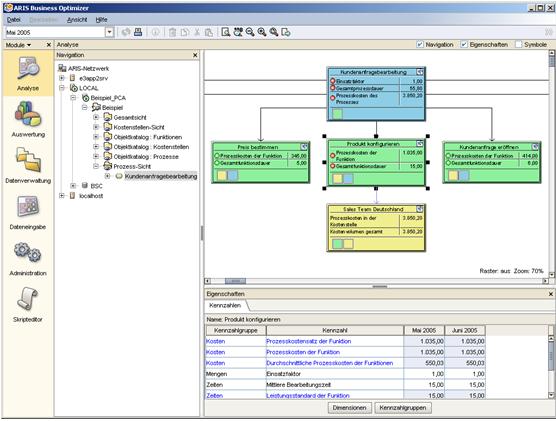The width and height of the screenshot is (556, 421).
Task: Open the Prozesskostensatz der Funktion link
Action: (308, 341)
